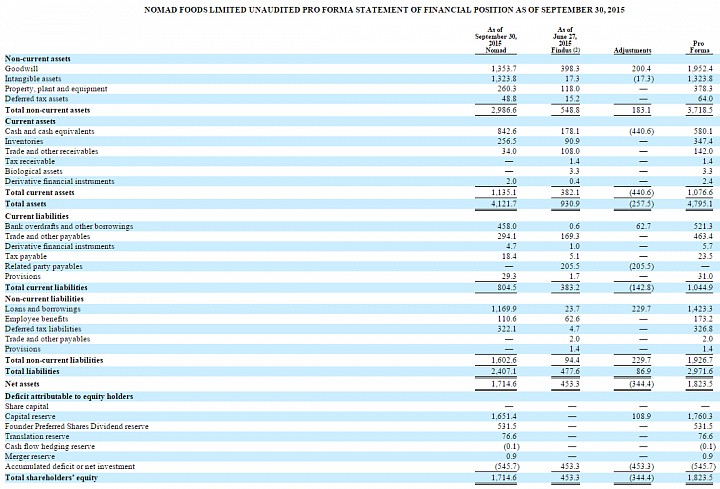Click 'Founder Preferred Shares Dividend reserve' label
Viewport: 720px width, 489px height.
tap(77, 427)
